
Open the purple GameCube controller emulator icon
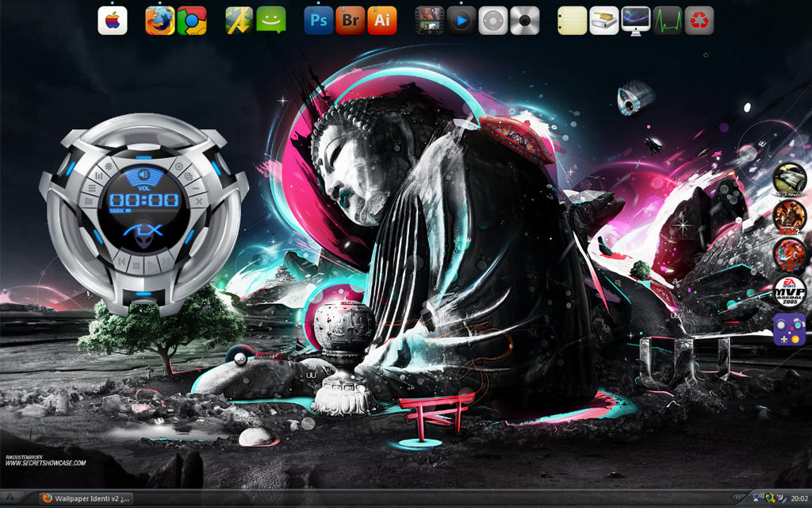[x=789, y=329]
